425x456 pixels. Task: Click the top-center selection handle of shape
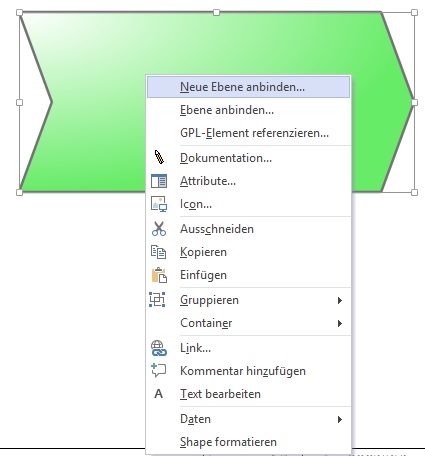tap(216, 12)
